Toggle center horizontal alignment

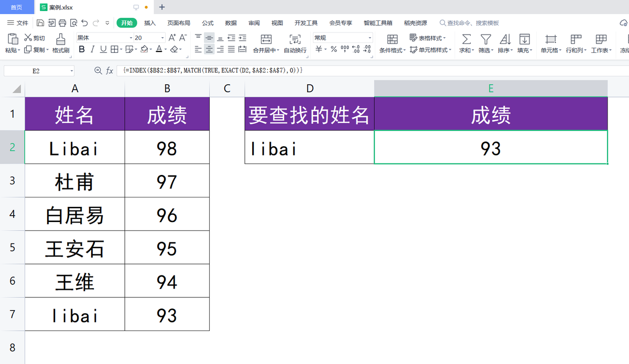209,49
